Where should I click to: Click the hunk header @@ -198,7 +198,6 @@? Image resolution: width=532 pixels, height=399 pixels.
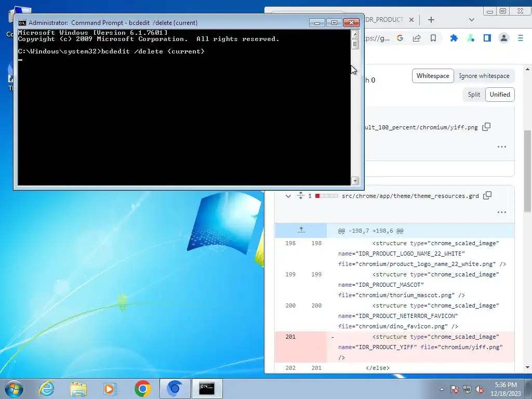point(370,231)
